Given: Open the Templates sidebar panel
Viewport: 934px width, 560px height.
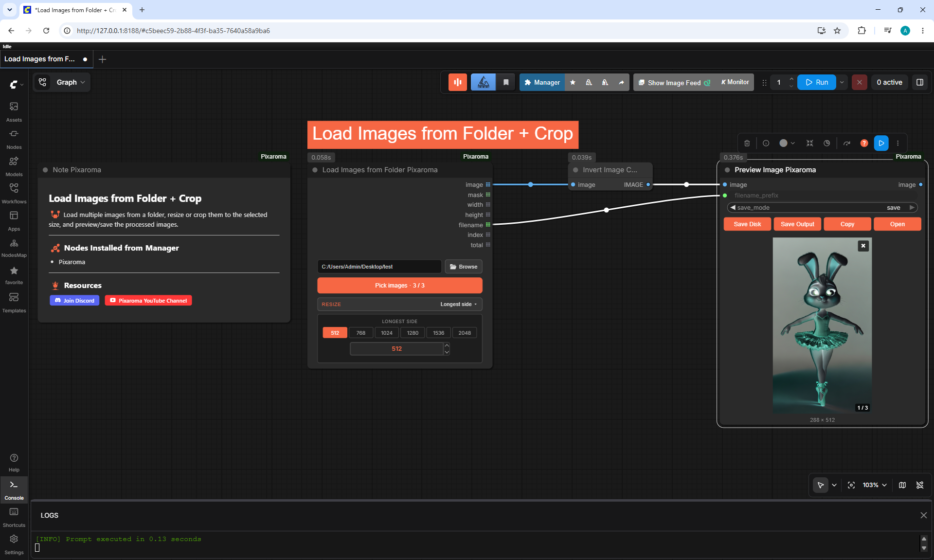Looking at the screenshot, I should point(14,303).
